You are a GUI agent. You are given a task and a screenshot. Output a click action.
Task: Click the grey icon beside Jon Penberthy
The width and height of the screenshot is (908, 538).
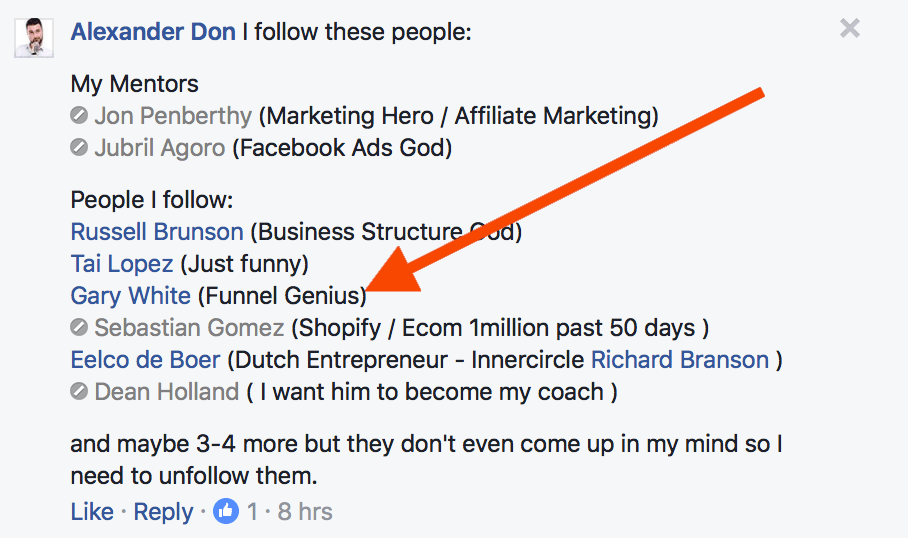pyautogui.click(x=79, y=117)
